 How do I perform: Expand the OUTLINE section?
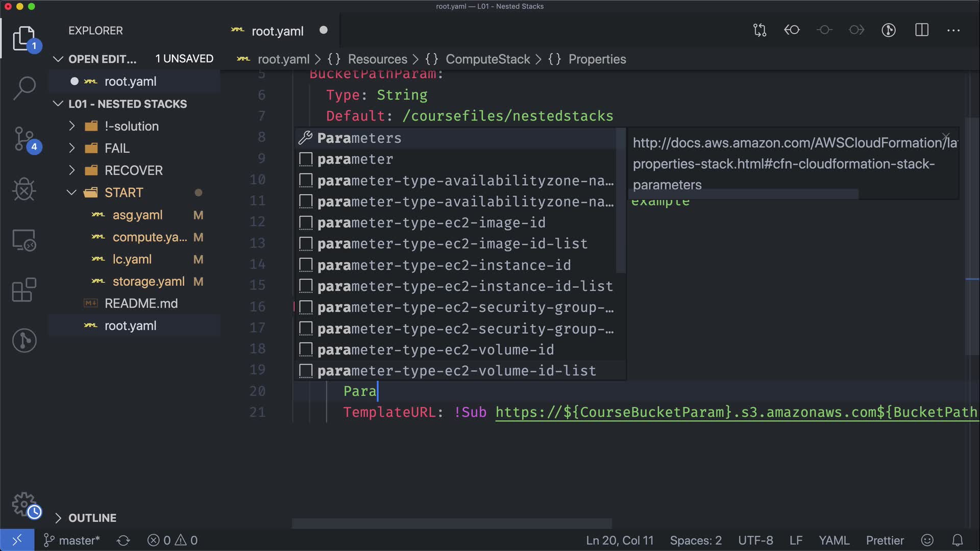point(92,518)
